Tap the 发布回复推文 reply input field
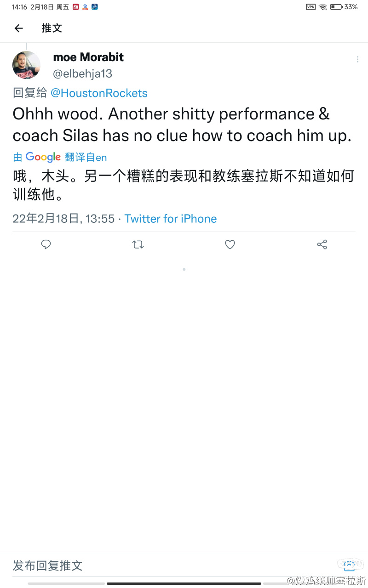 coord(47,566)
